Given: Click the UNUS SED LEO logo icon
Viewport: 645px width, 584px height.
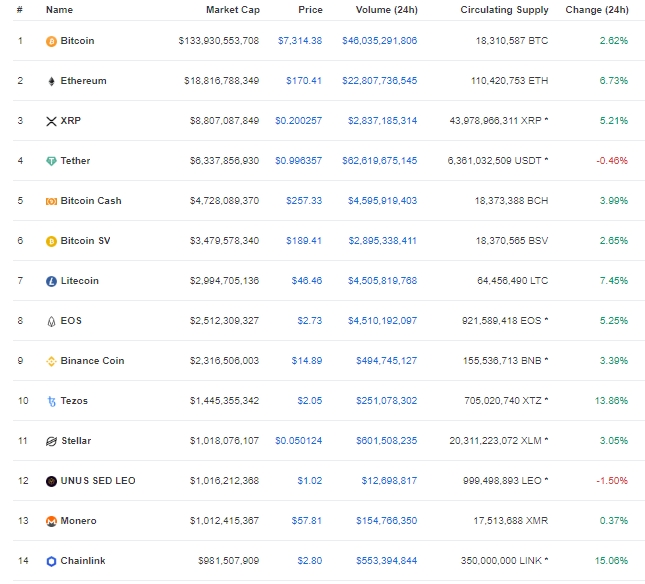Looking at the screenshot, I should tap(51, 481).
